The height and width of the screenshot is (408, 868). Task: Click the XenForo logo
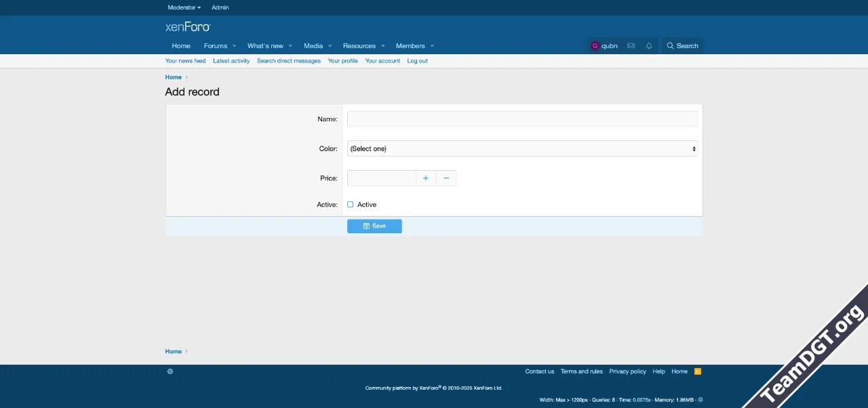[188, 27]
